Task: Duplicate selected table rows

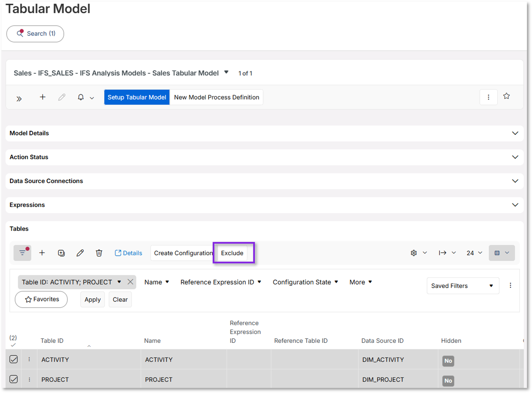Action: (61, 253)
